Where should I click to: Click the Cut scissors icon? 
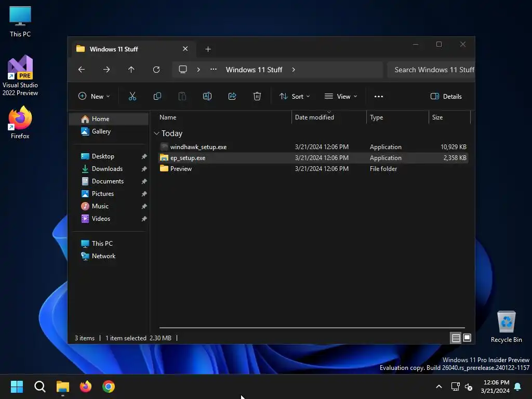click(x=132, y=96)
